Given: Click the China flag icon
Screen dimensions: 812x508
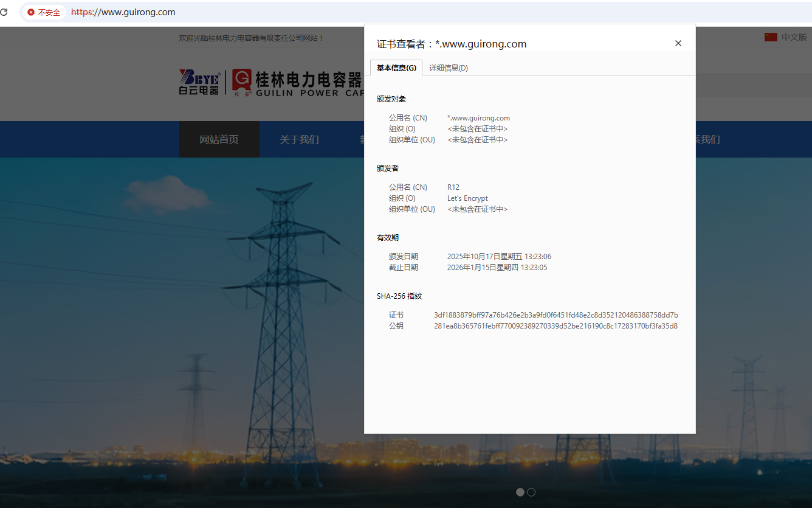Looking at the screenshot, I should [771, 37].
